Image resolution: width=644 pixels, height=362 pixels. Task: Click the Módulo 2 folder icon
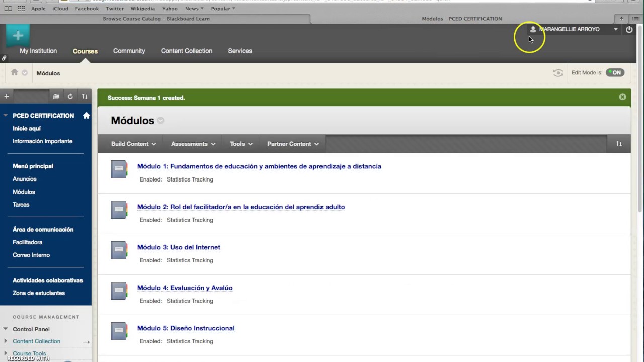coord(119,210)
